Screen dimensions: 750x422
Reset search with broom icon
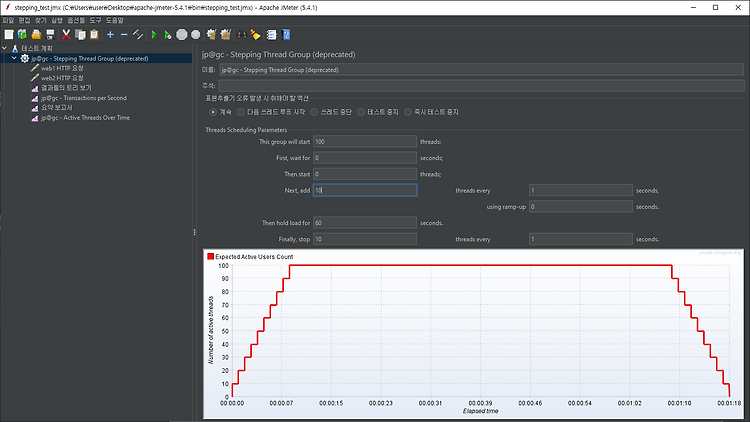click(x=255, y=34)
